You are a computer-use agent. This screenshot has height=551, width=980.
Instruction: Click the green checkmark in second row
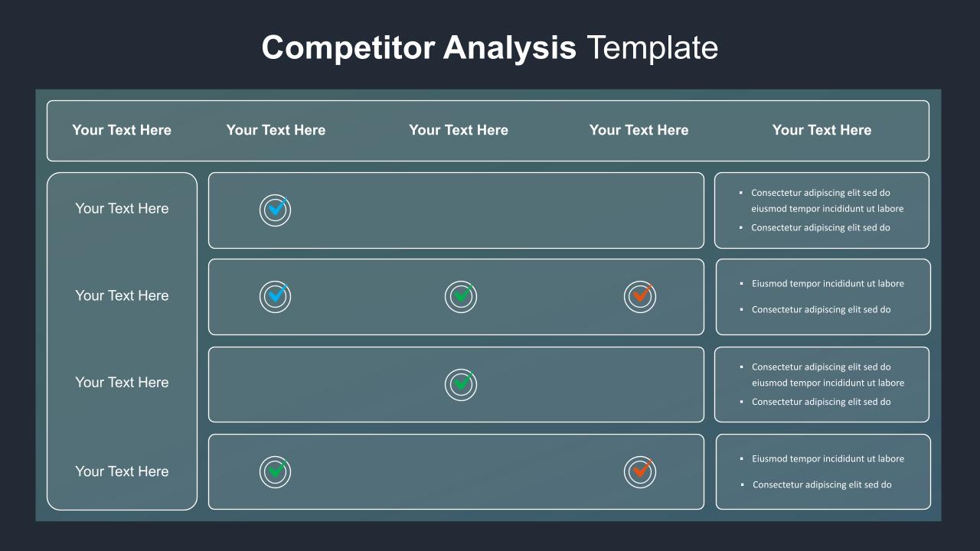click(461, 296)
